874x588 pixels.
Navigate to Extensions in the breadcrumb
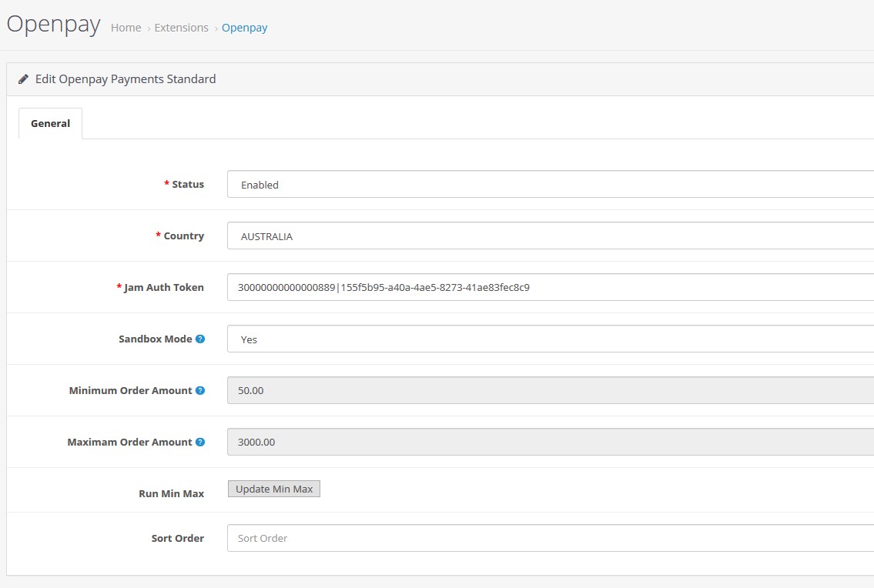coord(181,28)
